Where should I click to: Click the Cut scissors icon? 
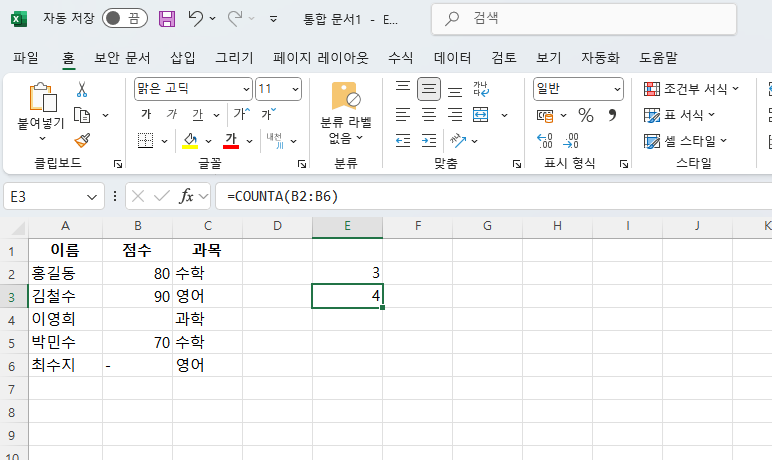click(82, 89)
